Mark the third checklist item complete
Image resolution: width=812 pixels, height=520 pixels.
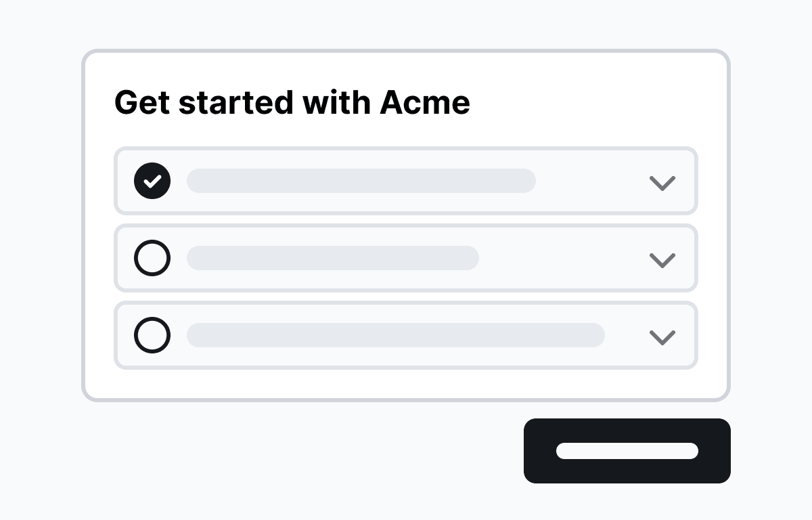coord(152,335)
